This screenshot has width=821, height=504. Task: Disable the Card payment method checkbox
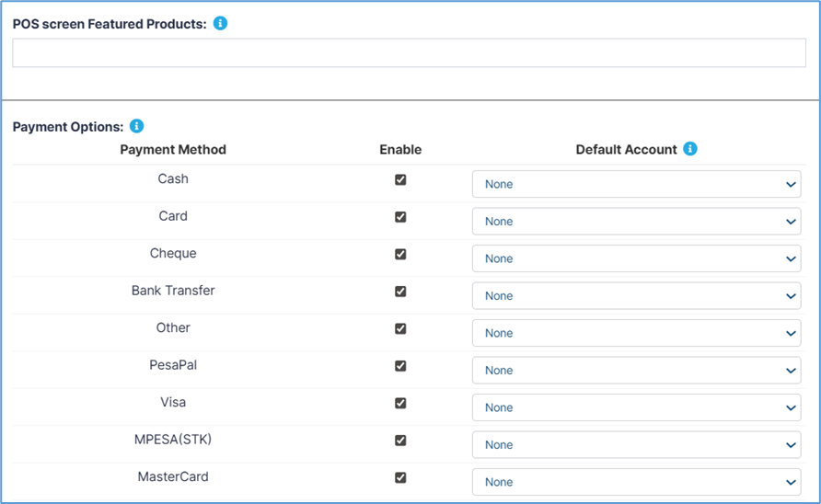pyautogui.click(x=400, y=217)
